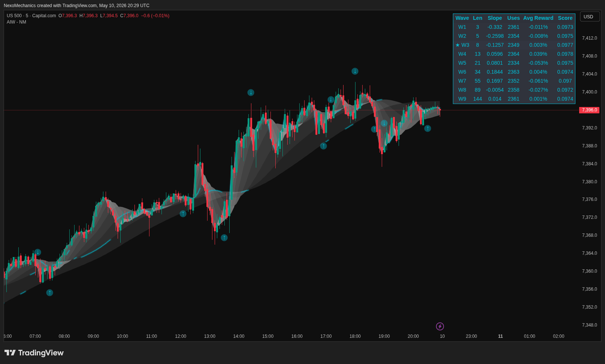The width and height of the screenshot is (605, 364).
Task: Click the Len column header
Action: 478,18
